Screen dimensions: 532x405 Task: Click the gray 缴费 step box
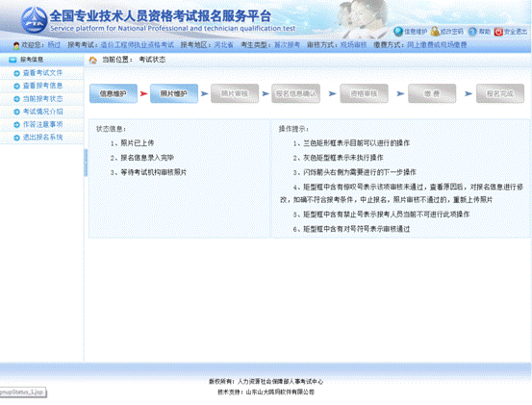pyautogui.click(x=432, y=93)
